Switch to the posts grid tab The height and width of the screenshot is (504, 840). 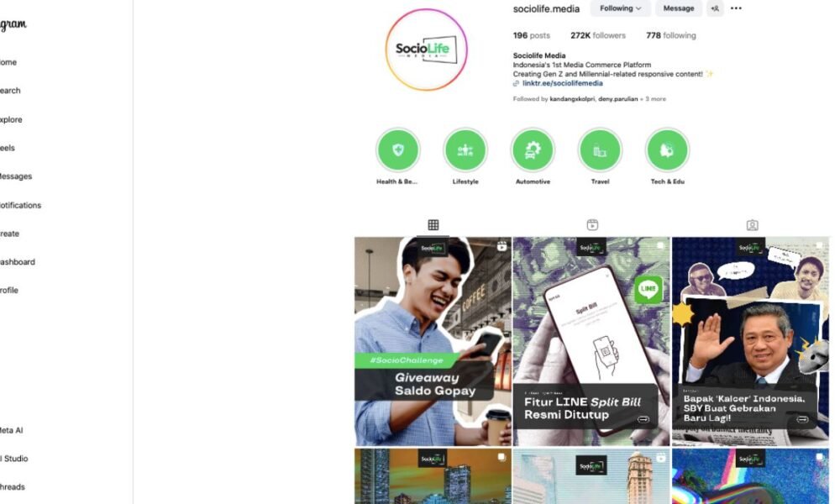[x=433, y=225]
